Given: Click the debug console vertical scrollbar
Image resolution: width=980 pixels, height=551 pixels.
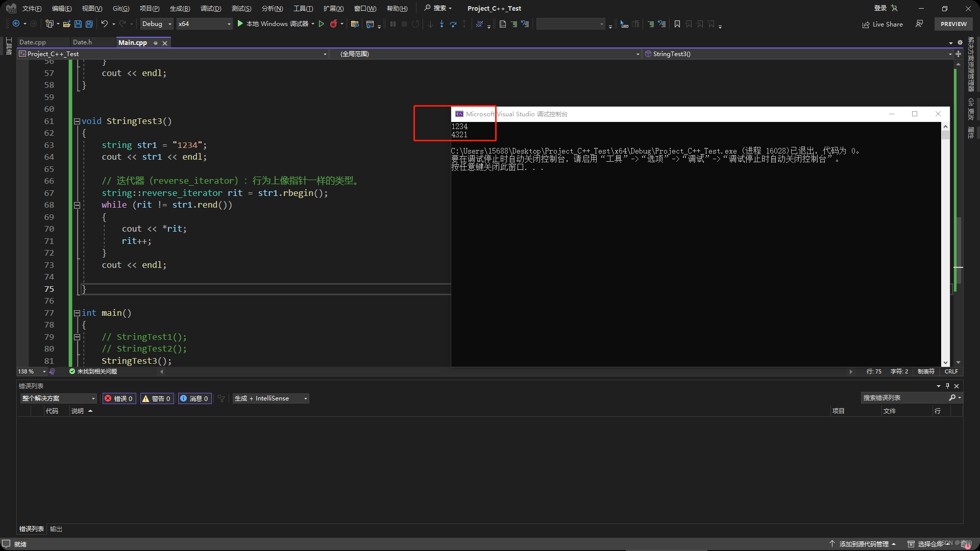Looking at the screenshot, I should (x=945, y=244).
